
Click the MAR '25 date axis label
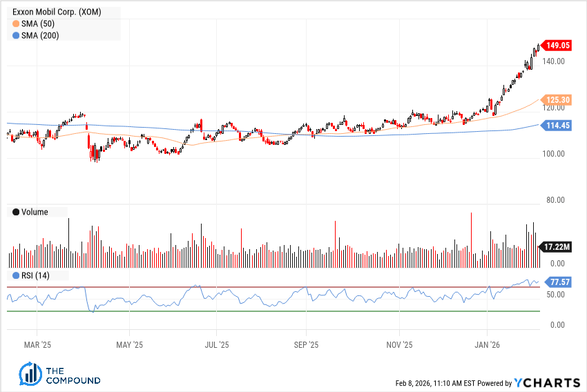coord(37,345)
